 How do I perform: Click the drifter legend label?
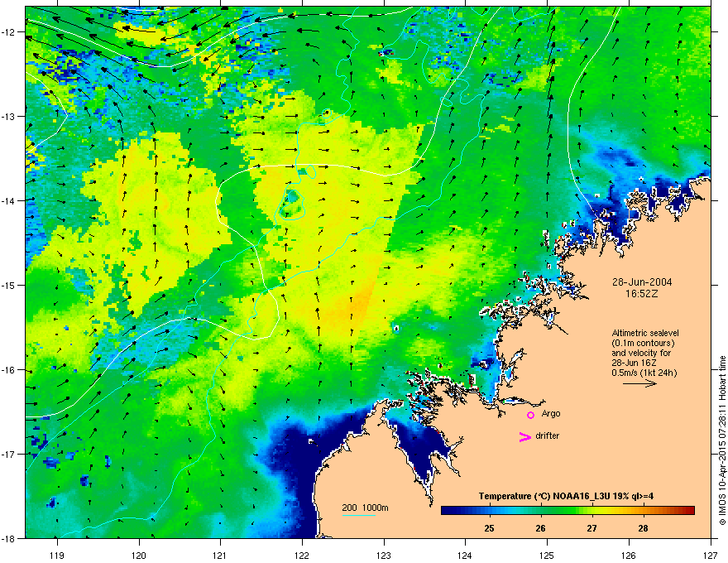coord(548,435)
